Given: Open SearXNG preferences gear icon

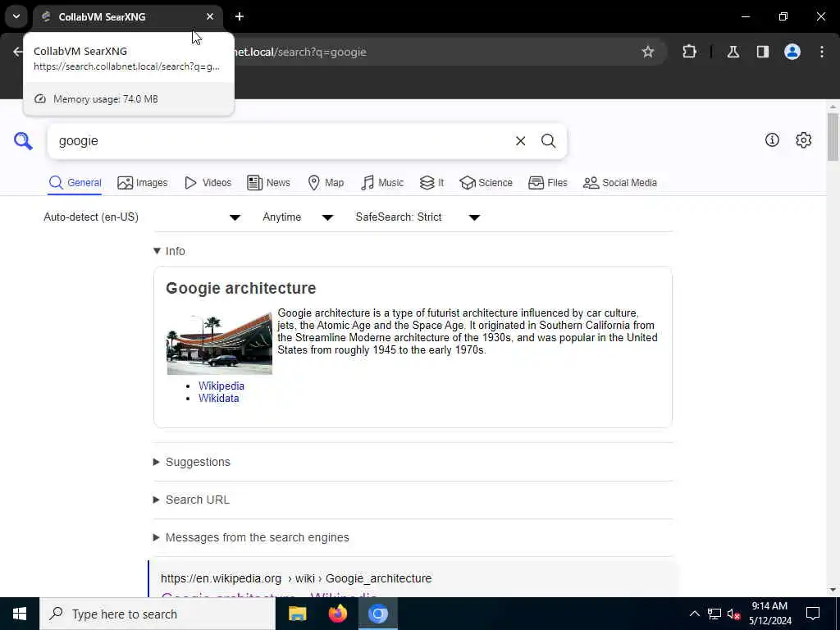Looking at the screenshot, I should click(803, 140).
